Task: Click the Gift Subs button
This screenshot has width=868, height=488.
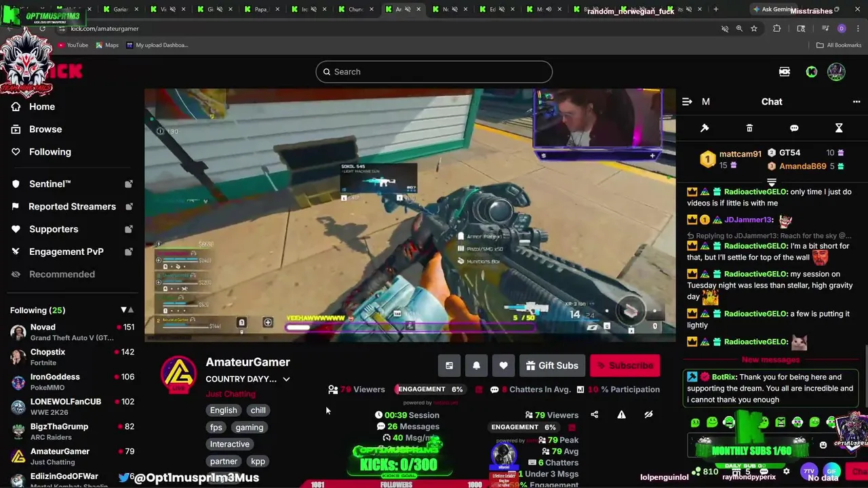Action: tap(552, 365)
